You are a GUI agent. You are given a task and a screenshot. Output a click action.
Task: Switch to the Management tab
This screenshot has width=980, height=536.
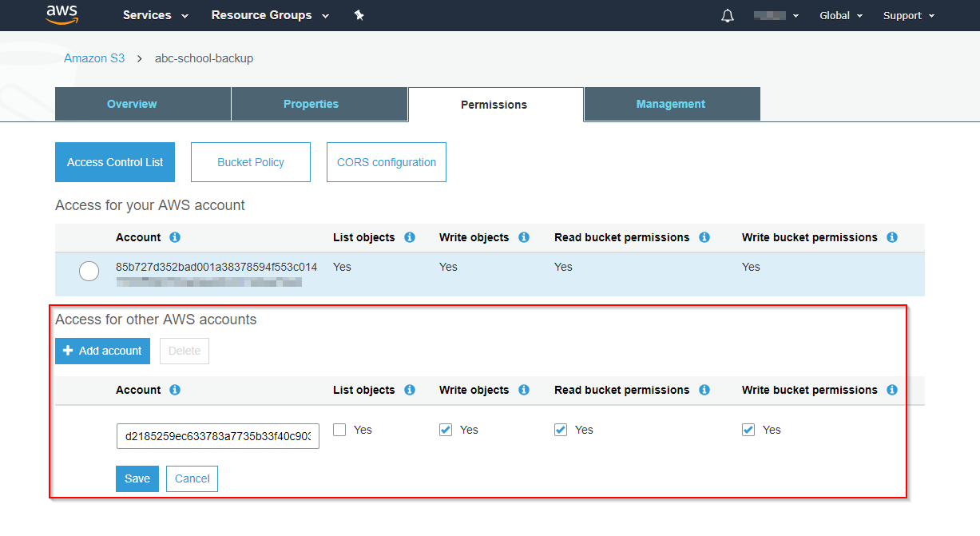pyautogui.click(x=673, y=104)
